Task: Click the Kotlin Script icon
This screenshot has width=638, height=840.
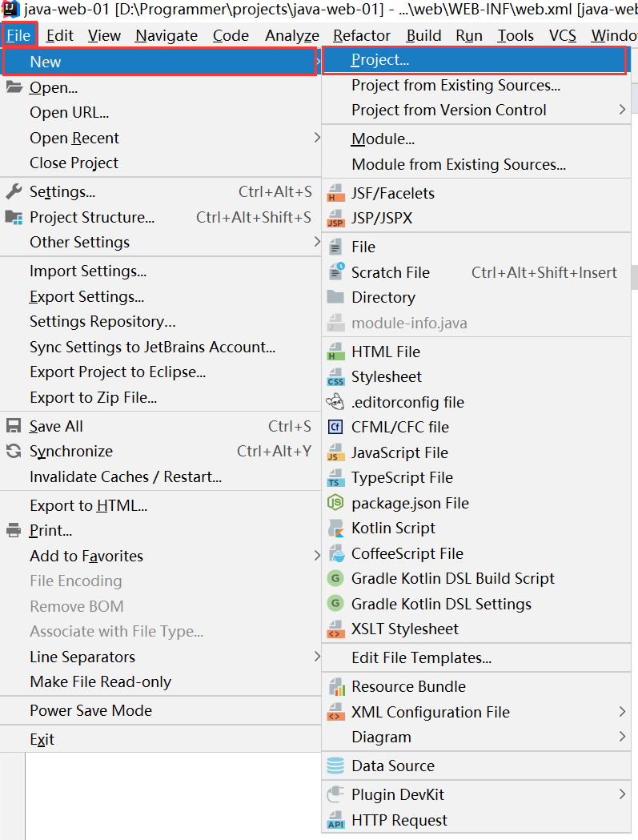Action: point(335,528)
